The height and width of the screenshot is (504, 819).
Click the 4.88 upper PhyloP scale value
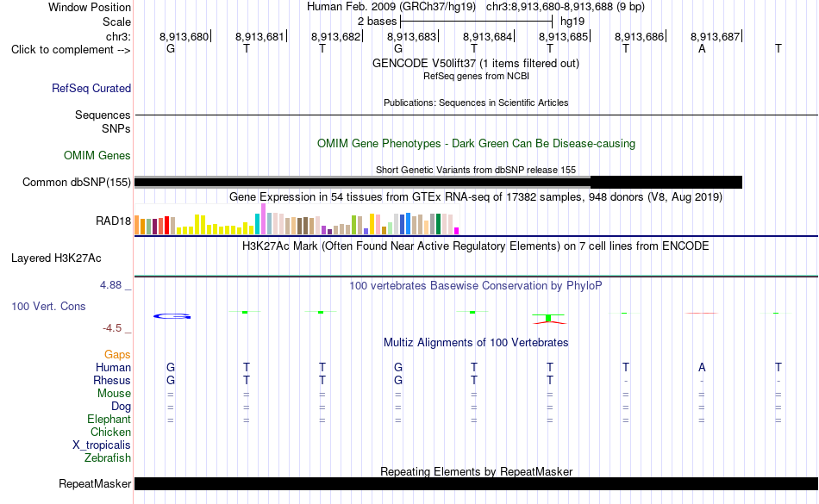[110, 285]
